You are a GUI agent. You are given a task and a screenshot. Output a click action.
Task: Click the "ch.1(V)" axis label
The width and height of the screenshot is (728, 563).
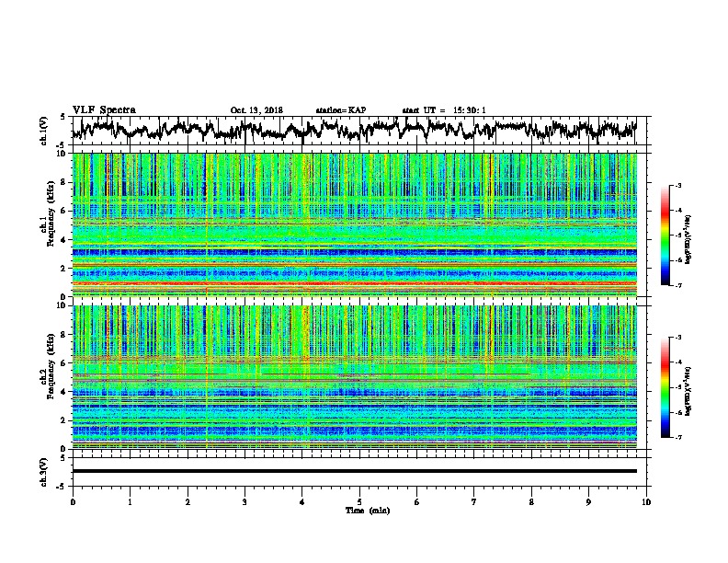pos(44,131)
